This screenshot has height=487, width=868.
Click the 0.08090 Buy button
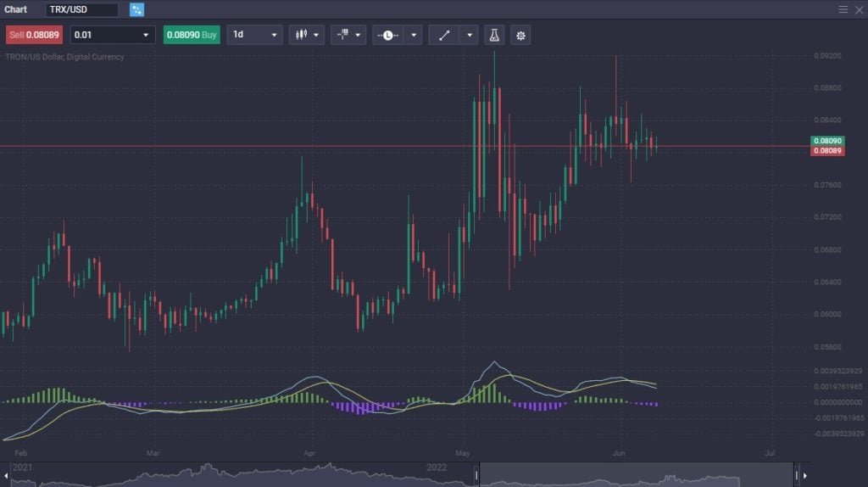click(x=192, y=35)
